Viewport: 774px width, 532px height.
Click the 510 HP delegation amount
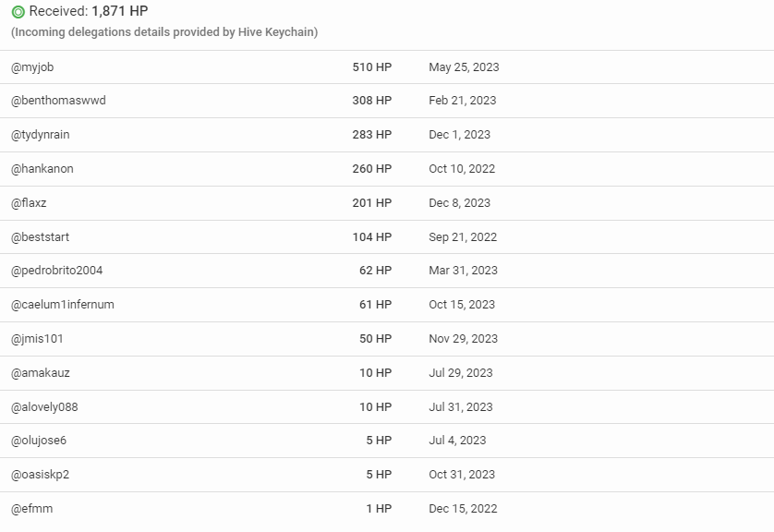pos(372,67)
